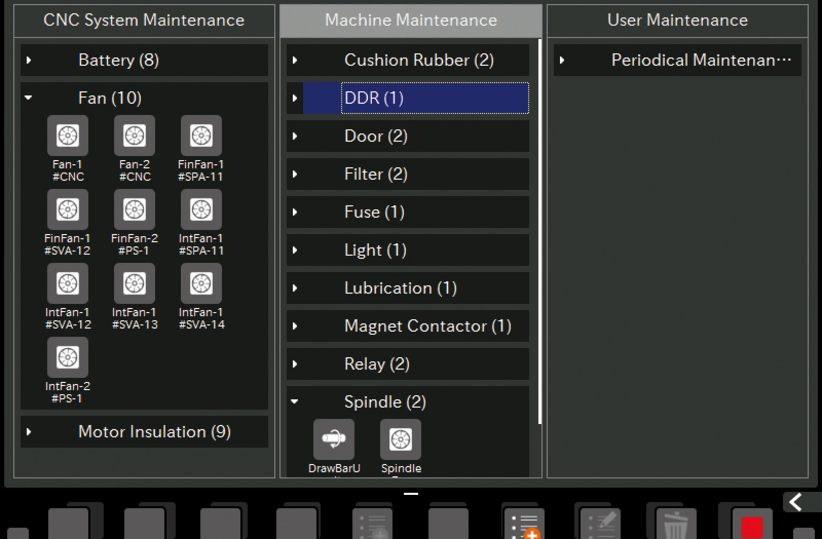The height and width of the screenshot is (539, 822).
Task: Click the Spindle fan icon under Spindle
Action: [401, 440]
